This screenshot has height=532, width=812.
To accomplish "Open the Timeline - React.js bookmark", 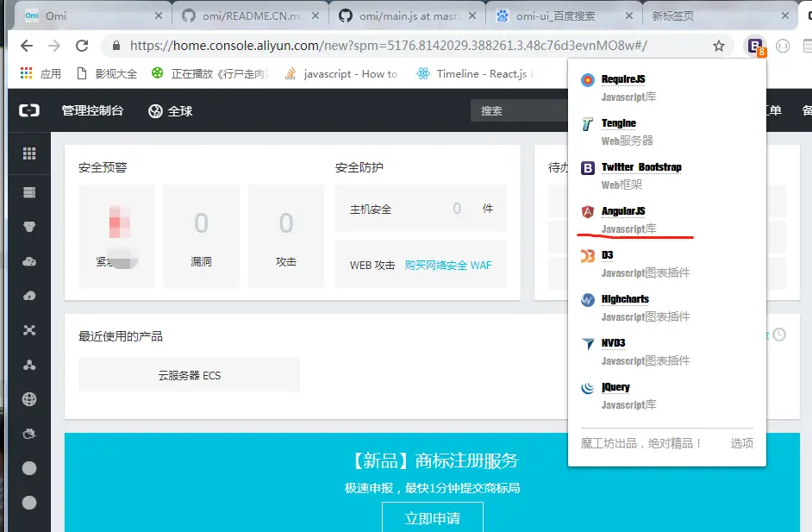I will point(476,73).
